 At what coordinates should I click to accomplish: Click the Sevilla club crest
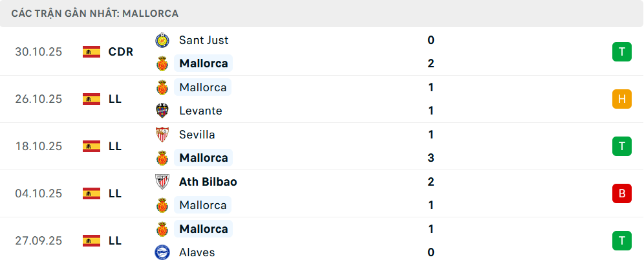coord(162,135)
